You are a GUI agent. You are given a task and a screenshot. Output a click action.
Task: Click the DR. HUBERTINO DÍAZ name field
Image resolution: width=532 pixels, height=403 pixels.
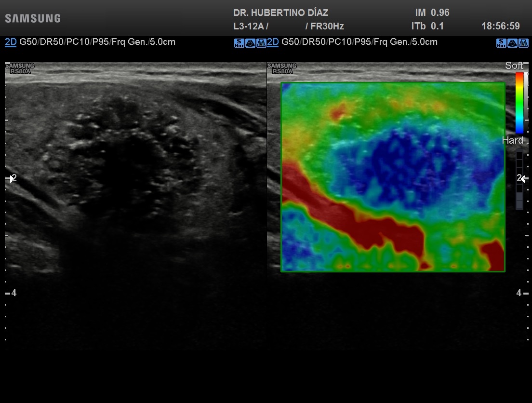coord(280,13)
